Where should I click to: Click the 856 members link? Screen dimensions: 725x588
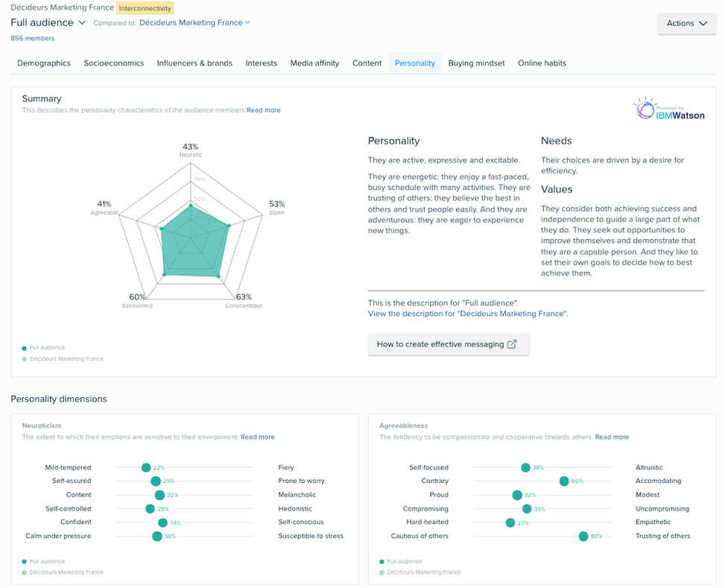pyautogui.click(x=32, y=39)
